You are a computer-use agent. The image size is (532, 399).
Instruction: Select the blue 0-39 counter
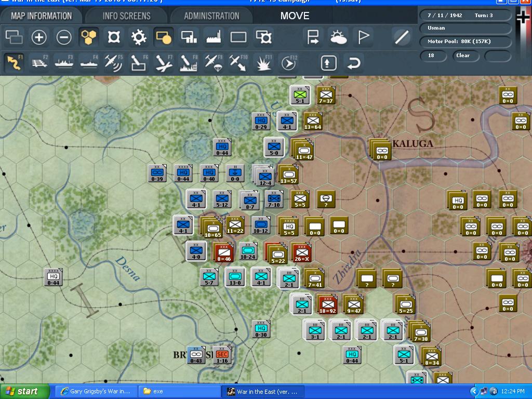(157, 174)
